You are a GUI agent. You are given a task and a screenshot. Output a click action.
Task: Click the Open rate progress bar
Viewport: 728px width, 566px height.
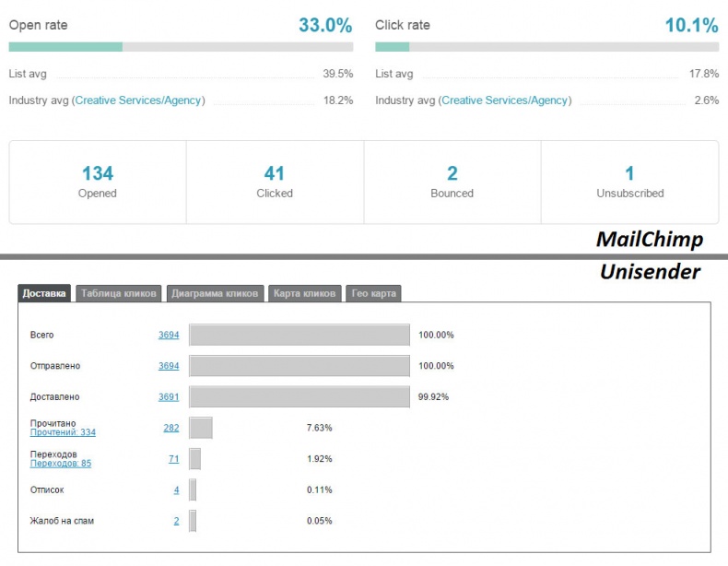pos(181,46)
